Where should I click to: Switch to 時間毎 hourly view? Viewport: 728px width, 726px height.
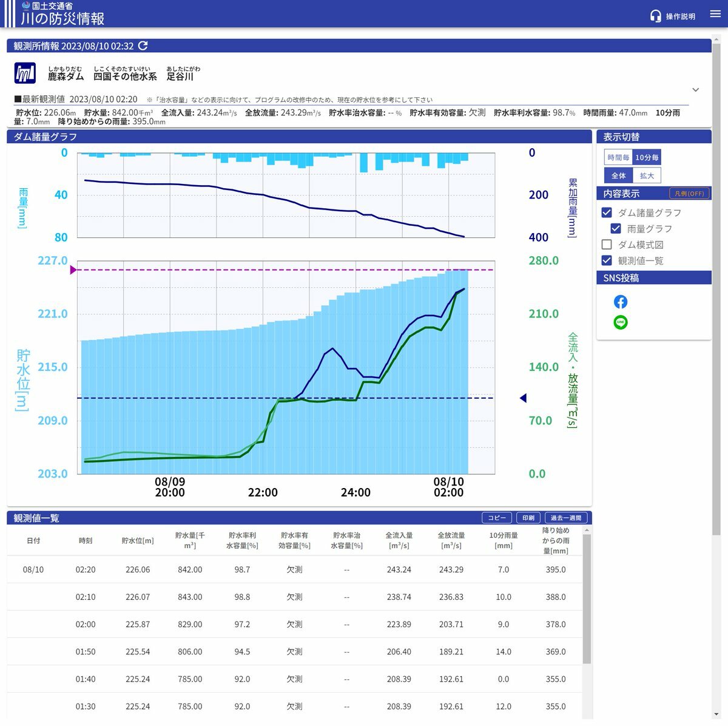tap(618, 157)
